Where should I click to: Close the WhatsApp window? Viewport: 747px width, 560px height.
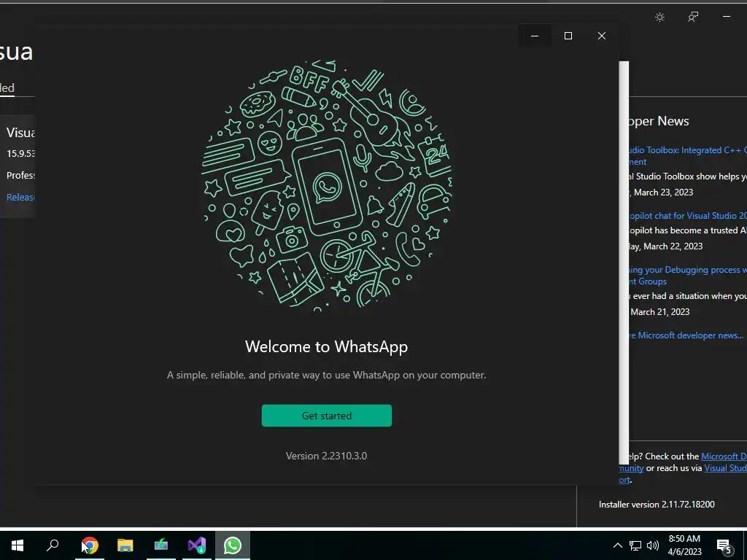tap(602, 36)
